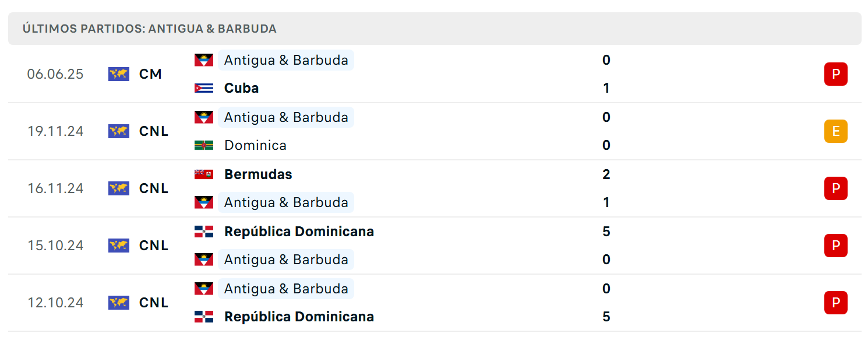Click the red P badge for 06.06.25 match

point(836,74)
